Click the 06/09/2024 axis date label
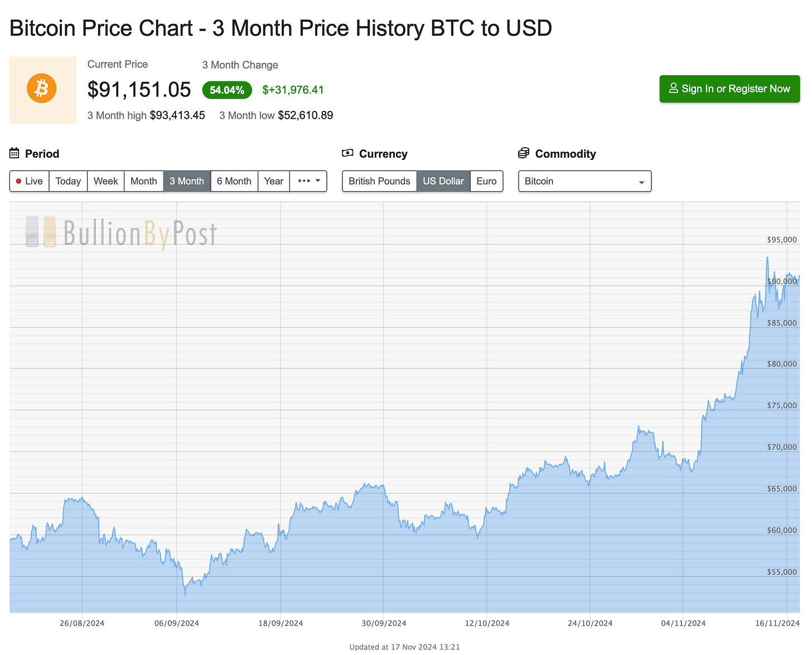Screen dimensions: 812x655 click(177, 623)
